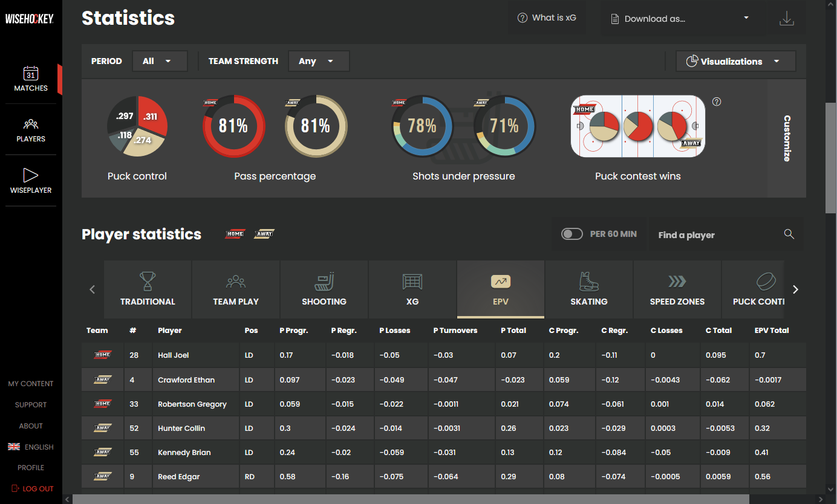Select the Players sidebar icon
Image resolution: width=837 pixels, height=504 pixels.
[x=31, y=130]
